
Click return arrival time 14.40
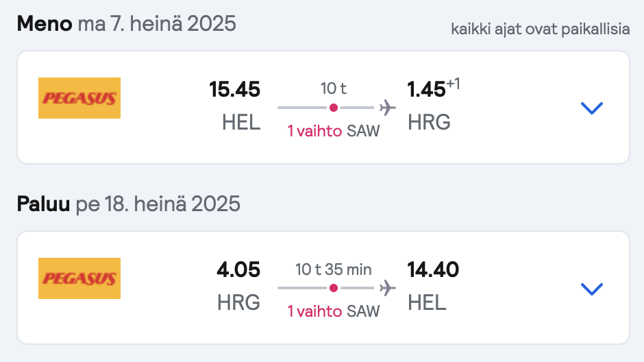click(x=433, y=269)
